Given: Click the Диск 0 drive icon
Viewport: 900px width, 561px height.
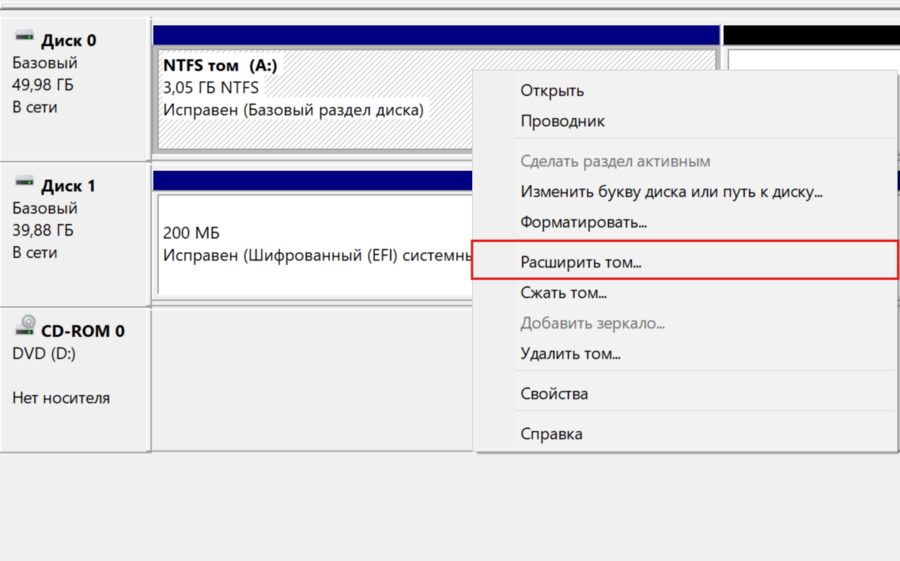Looking at the screenshot, I should pos(24,38).
